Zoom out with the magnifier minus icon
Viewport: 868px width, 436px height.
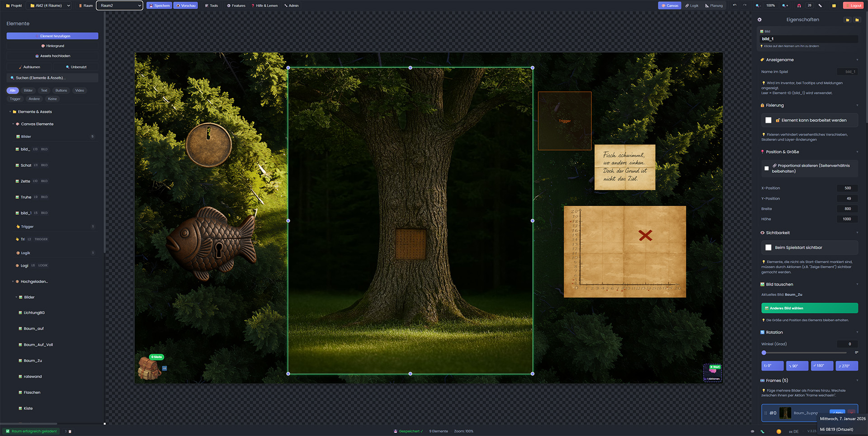(x=758, y=5)
